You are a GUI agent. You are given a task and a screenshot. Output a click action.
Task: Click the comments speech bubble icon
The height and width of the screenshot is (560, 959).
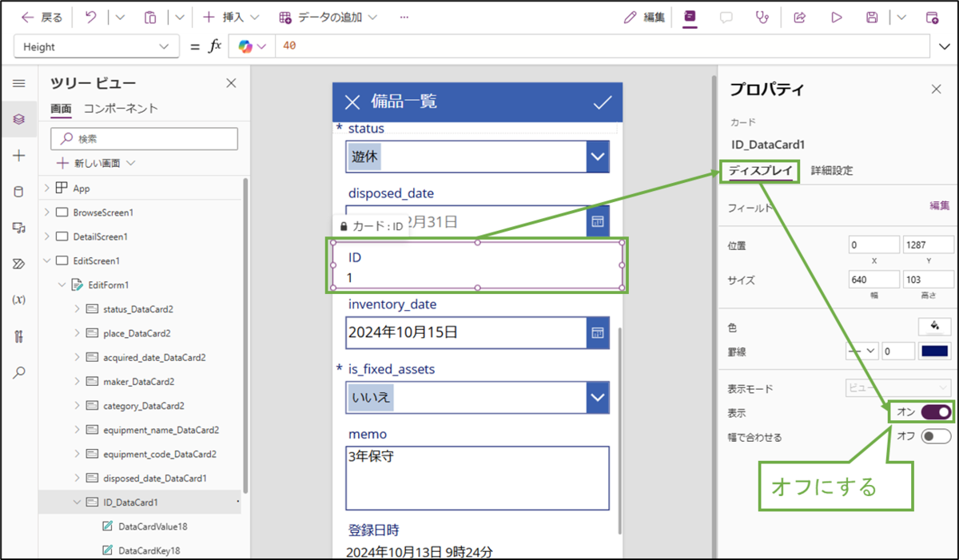pyautogui.click(x=726, y=17)
